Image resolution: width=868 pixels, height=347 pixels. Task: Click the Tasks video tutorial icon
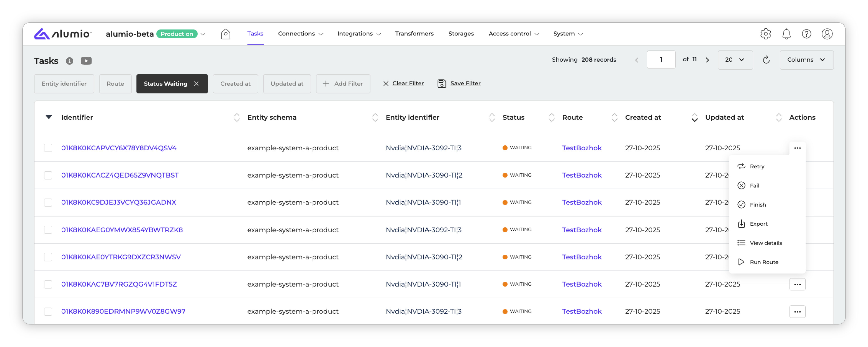(86, 61)
